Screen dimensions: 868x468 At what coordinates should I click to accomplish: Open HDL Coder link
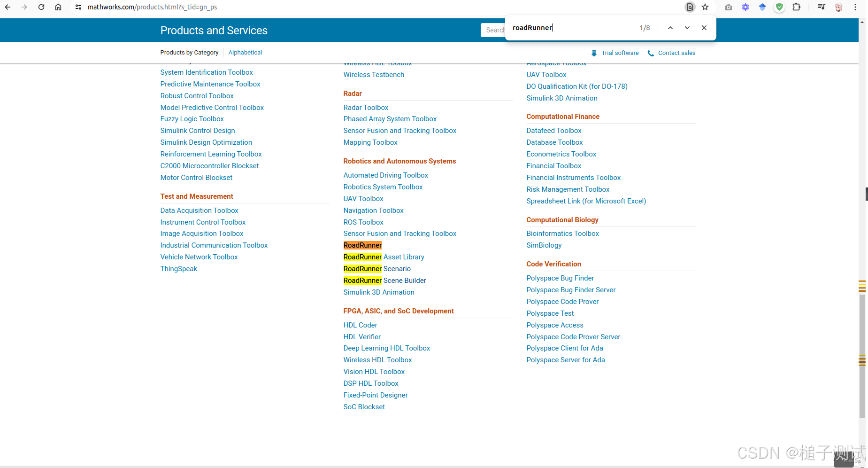click(x=360, y=325)
